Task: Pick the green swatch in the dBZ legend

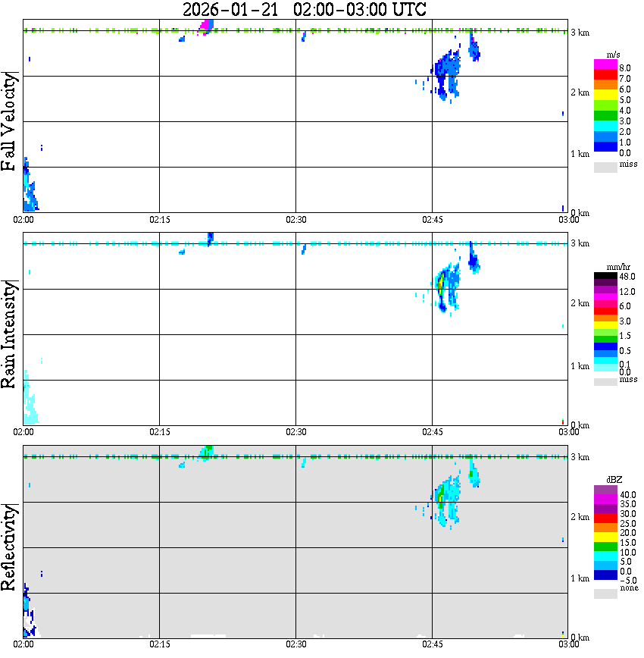Action: pyautogui.click(x=605, y=547)
